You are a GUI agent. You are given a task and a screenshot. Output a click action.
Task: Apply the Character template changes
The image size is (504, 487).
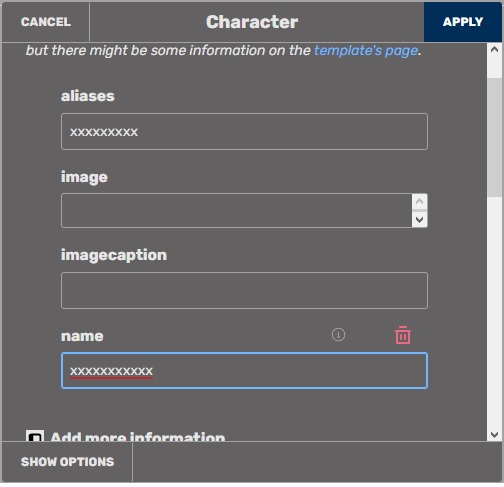point(463,22)
